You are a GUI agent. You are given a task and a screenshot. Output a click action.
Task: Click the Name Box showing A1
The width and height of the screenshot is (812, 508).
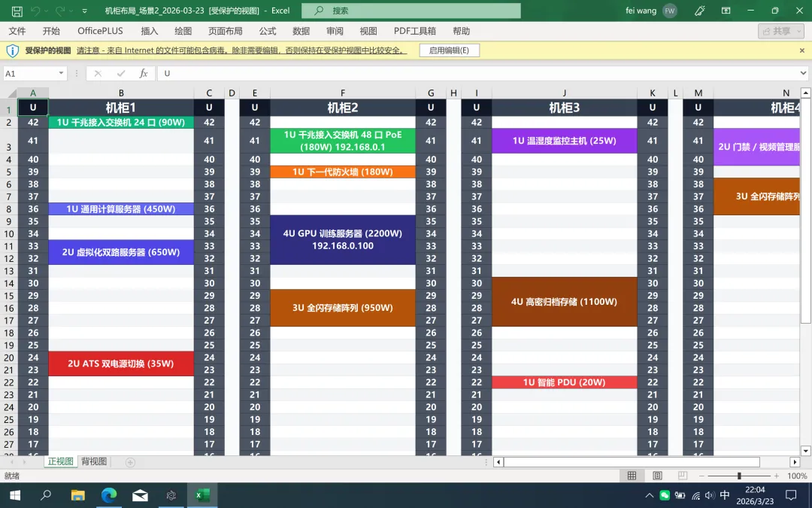tap(30, 73)
